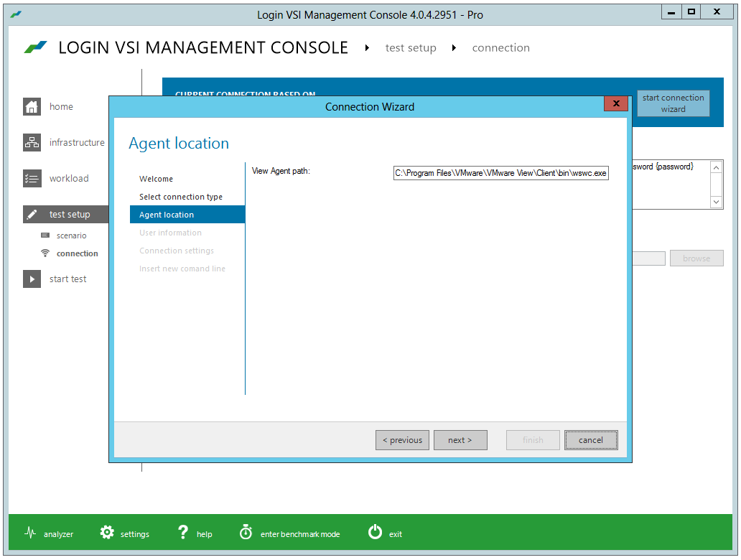Click the exit power icon
Viewport: 741px width, 560px height.
(x=376, y=532)
